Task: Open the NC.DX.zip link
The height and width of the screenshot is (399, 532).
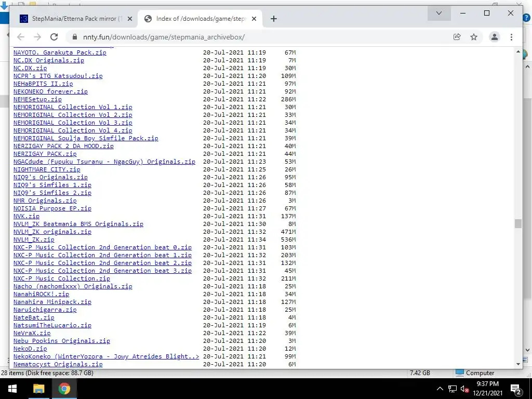Action: click(x=30, y=68)
